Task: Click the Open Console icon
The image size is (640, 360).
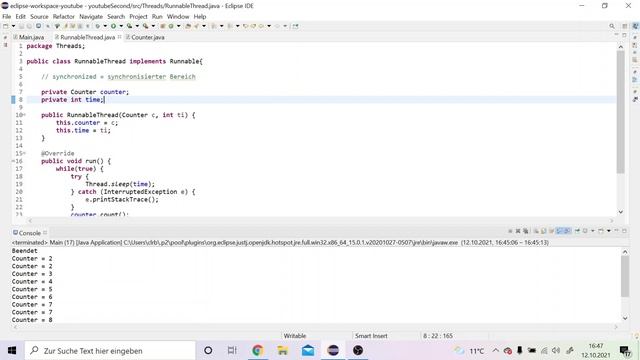Action: [601, 231]
